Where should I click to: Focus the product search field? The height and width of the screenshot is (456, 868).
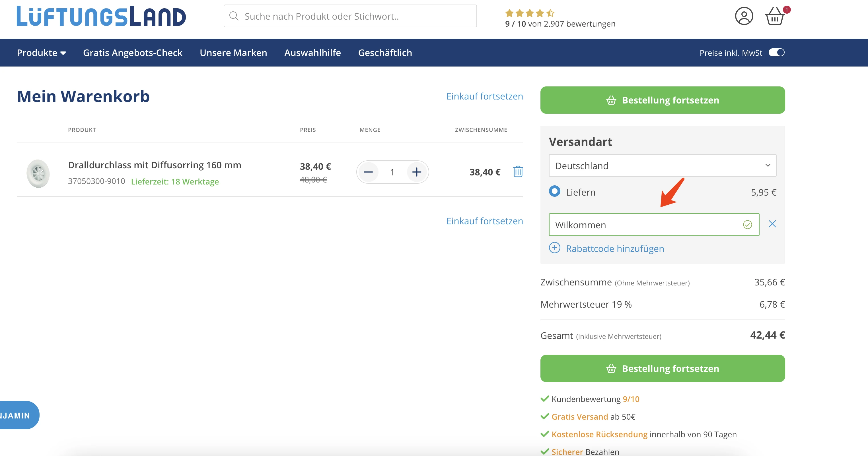350,16
